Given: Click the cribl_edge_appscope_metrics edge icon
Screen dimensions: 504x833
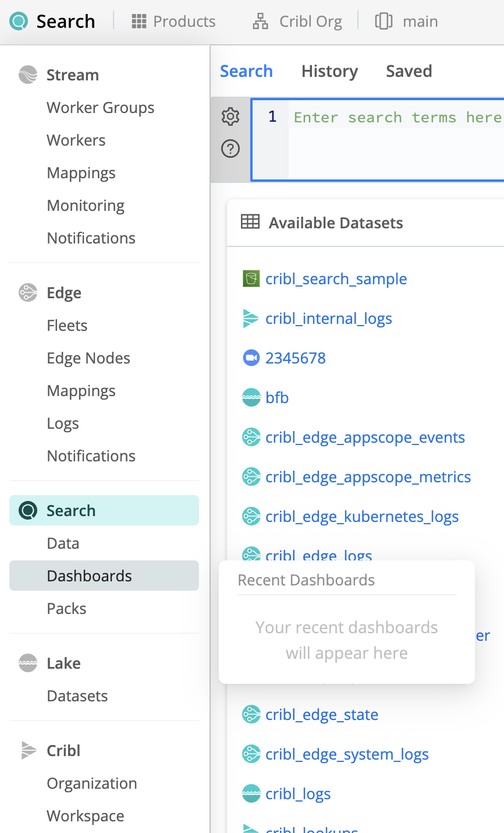Looking at the screenshot, I should click(251, 476).
